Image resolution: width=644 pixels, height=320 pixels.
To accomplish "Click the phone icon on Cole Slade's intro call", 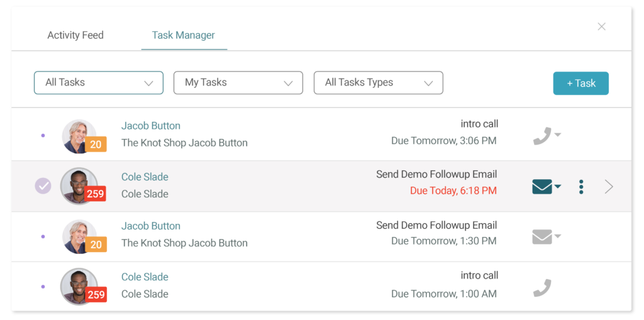I will coord(542,288).
